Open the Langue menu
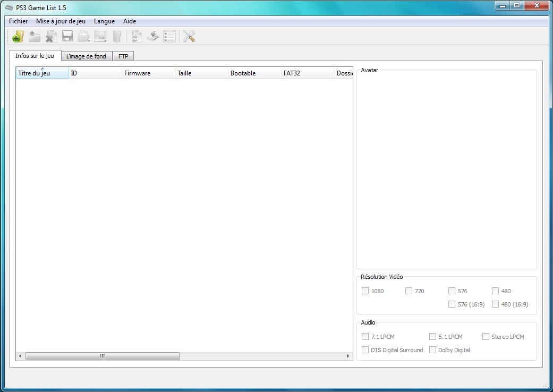This screenshot has height=392, width=553. coord(105,21)
